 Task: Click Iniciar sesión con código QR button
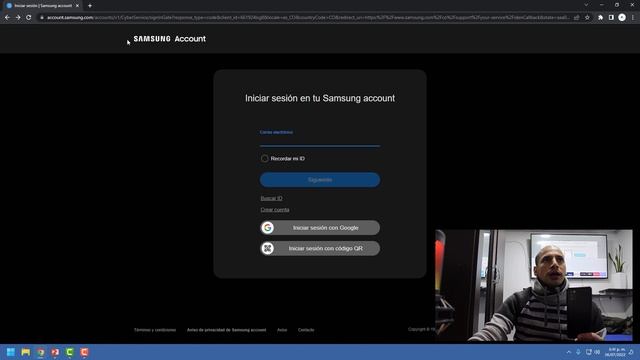click(x=320, y=248)
